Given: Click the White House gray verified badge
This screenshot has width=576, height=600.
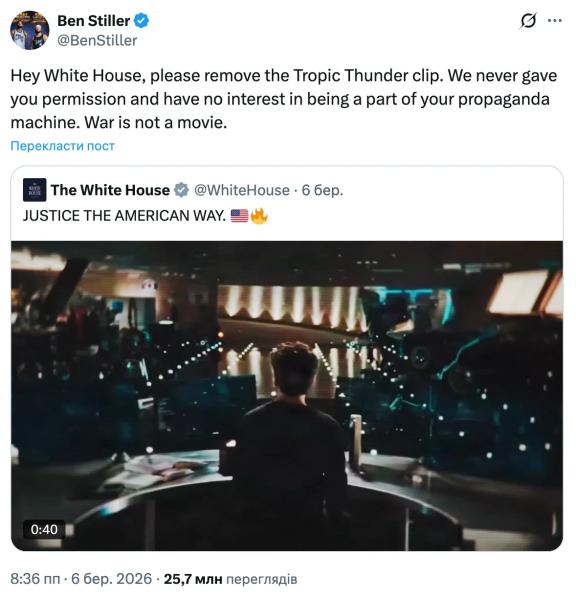Looking at the screenshot, I should pyautogui.click(x=181, y=190).
